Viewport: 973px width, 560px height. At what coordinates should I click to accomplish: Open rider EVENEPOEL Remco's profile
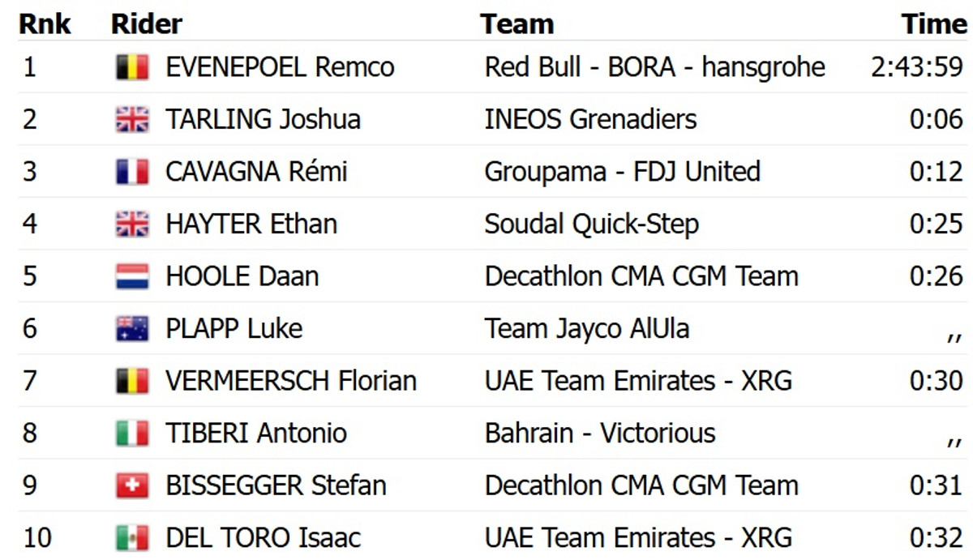pyautogui.click(x=280, y=67)
